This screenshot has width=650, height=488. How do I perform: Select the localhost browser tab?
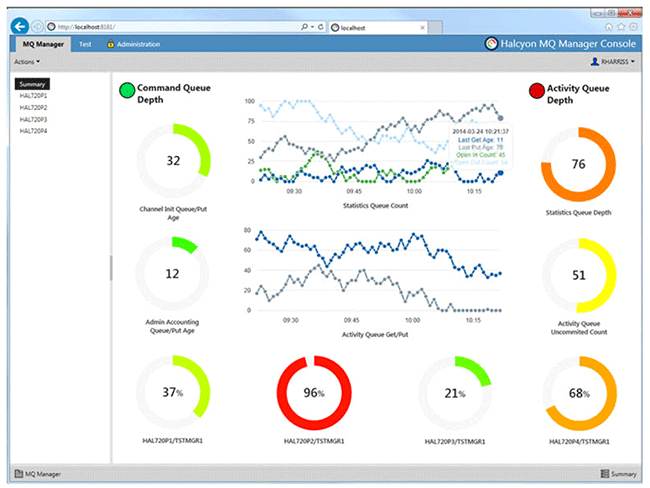tap(377, 28)
